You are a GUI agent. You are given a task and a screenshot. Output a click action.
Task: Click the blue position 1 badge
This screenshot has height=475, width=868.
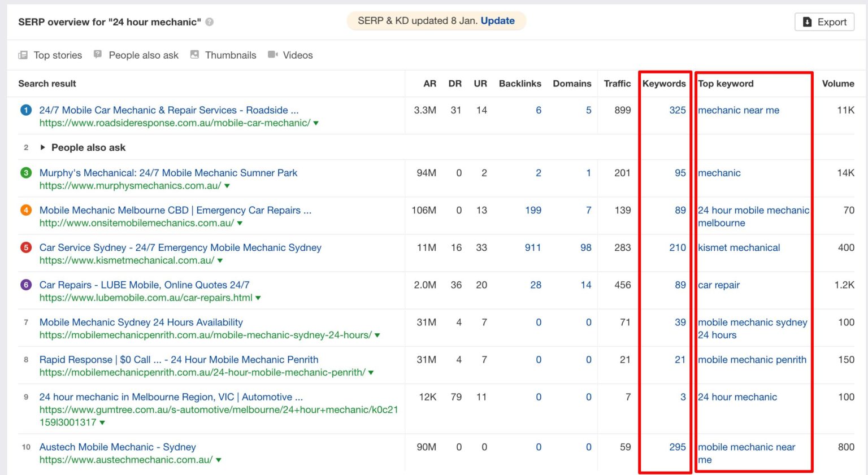(x=26, y=110)
